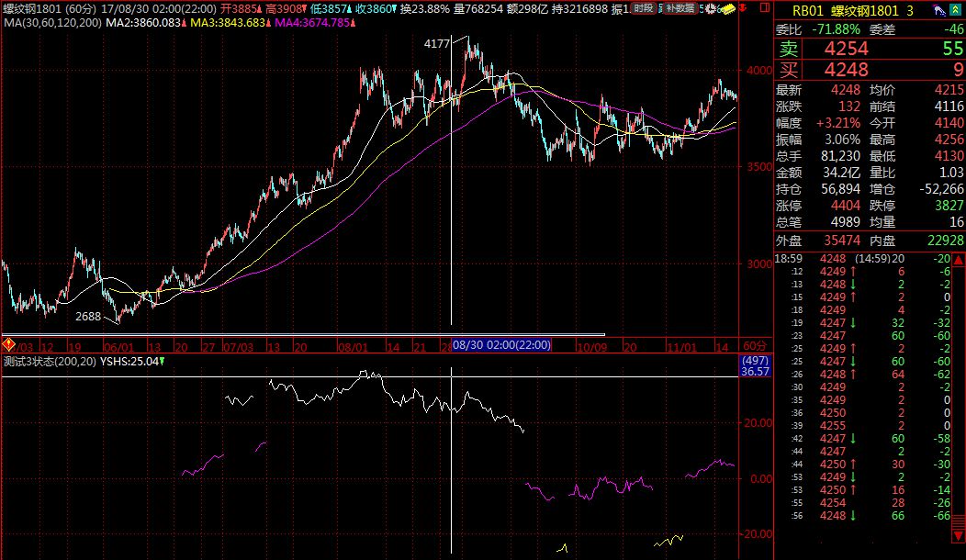Click the :56 tick row with volume 66

(863, 516)
